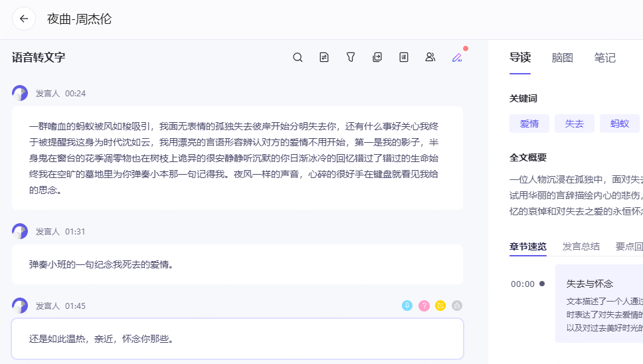This screenshot has width=643, height=364.
Task: Click the 爱情 keyword tag
Action: click(x=529, y=124)
